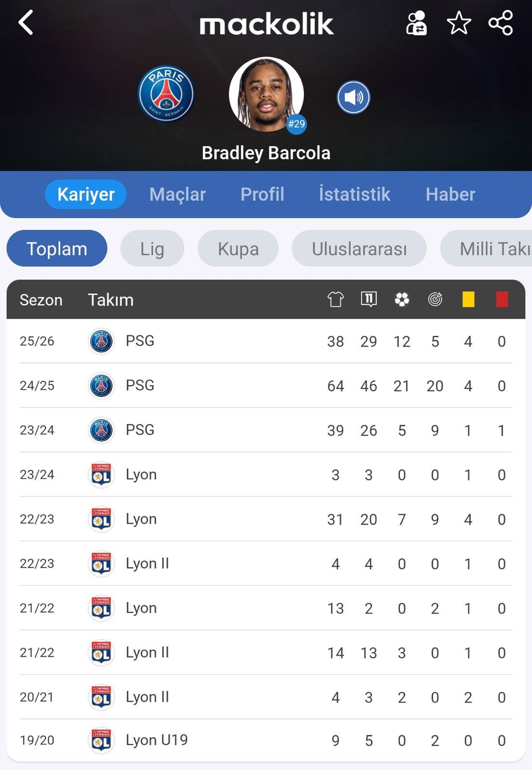Open the Paris Saint-Germain club crest

166,94
